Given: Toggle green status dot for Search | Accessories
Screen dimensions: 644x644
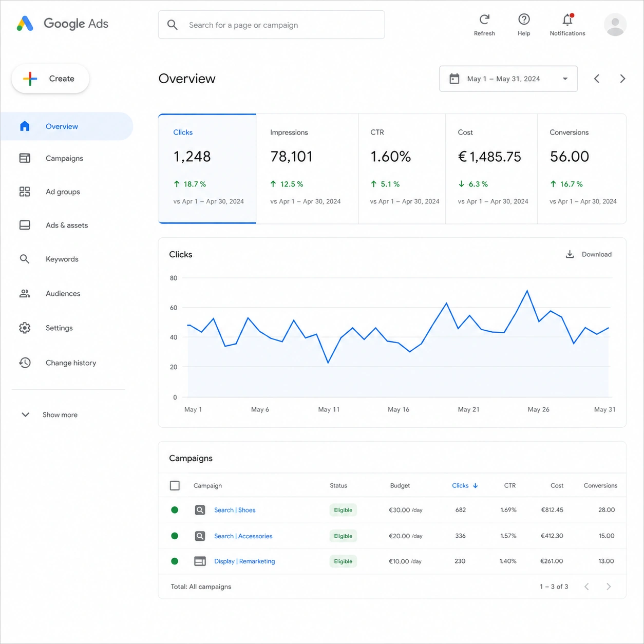Looking at the screenshot, I should [175, 536].
